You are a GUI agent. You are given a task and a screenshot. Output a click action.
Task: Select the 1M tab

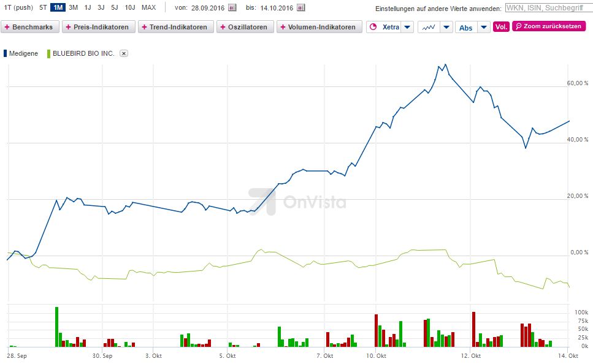pyautogui.click(x=57, y=7)
